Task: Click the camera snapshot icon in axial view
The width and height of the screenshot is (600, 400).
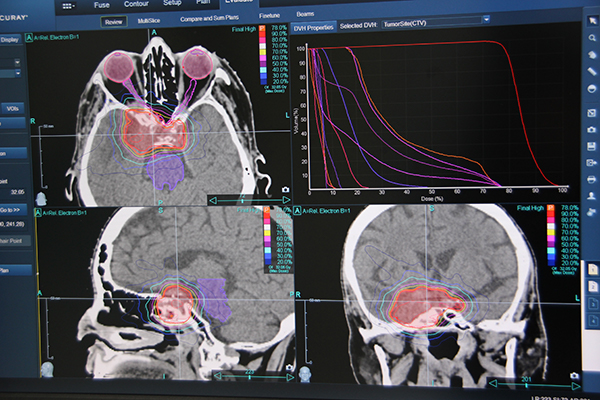Action: click(286, 188)
